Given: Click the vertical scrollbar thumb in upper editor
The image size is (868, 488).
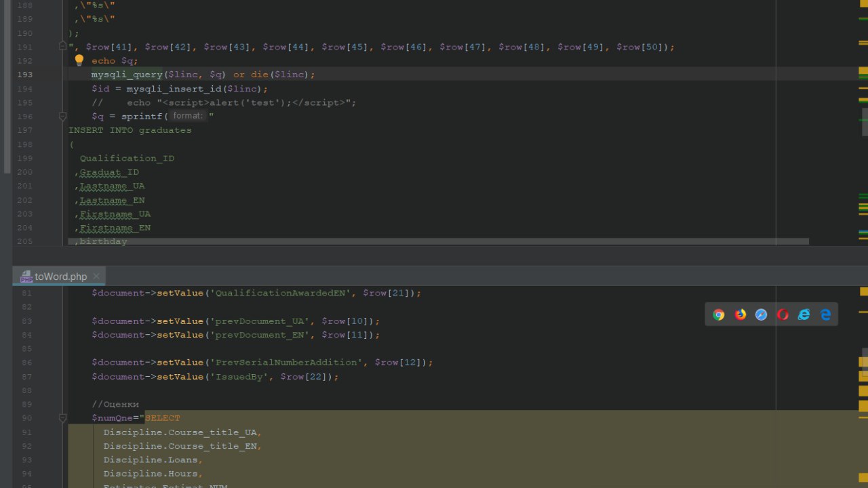Looking at the screenshot, I should [865, 122].
